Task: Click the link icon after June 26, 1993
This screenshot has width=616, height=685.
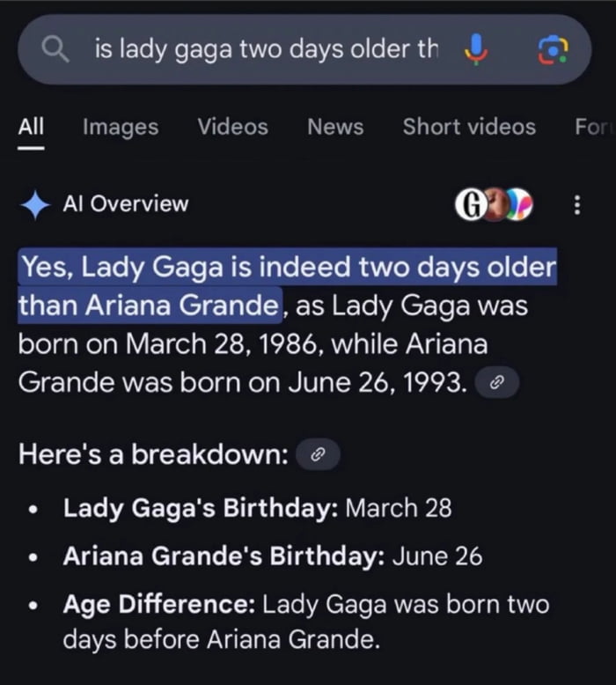Action: 497,383
